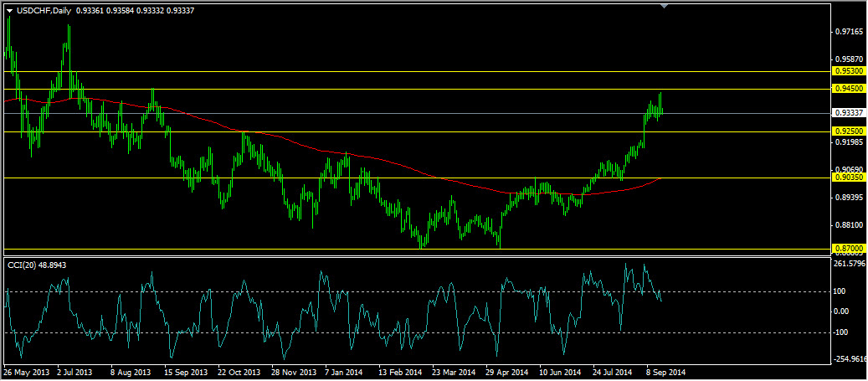Image resolution: width=868 pixels, height=381 pixels.
Task: Click the 7 Jan 2014 date label
Action: pos(344,373)
